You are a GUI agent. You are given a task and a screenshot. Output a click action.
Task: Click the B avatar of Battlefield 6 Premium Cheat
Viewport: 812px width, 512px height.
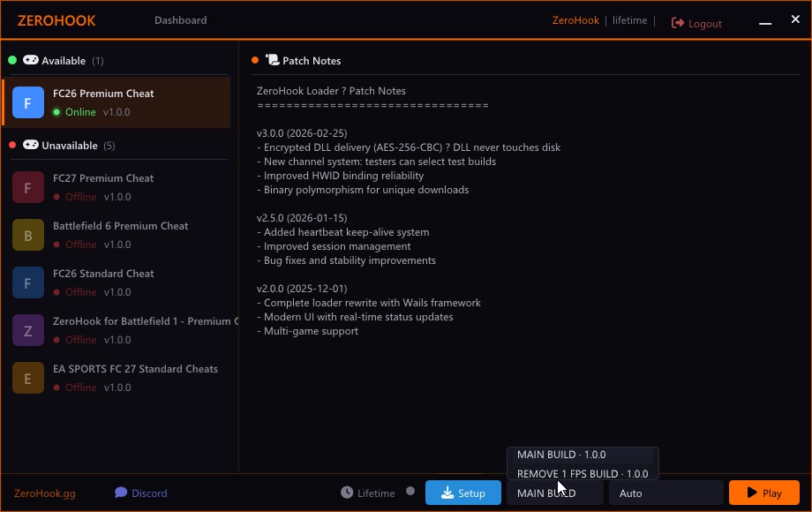pos(28,235)
